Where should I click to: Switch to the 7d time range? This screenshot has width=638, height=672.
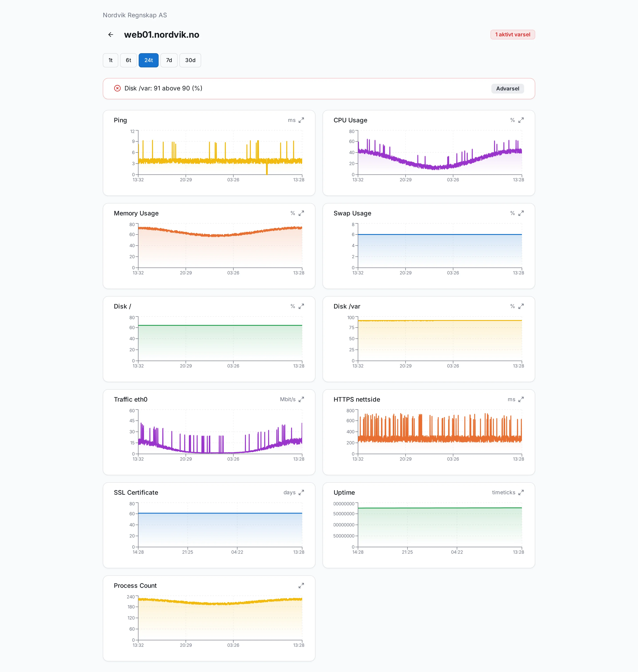tap(169, 60)
